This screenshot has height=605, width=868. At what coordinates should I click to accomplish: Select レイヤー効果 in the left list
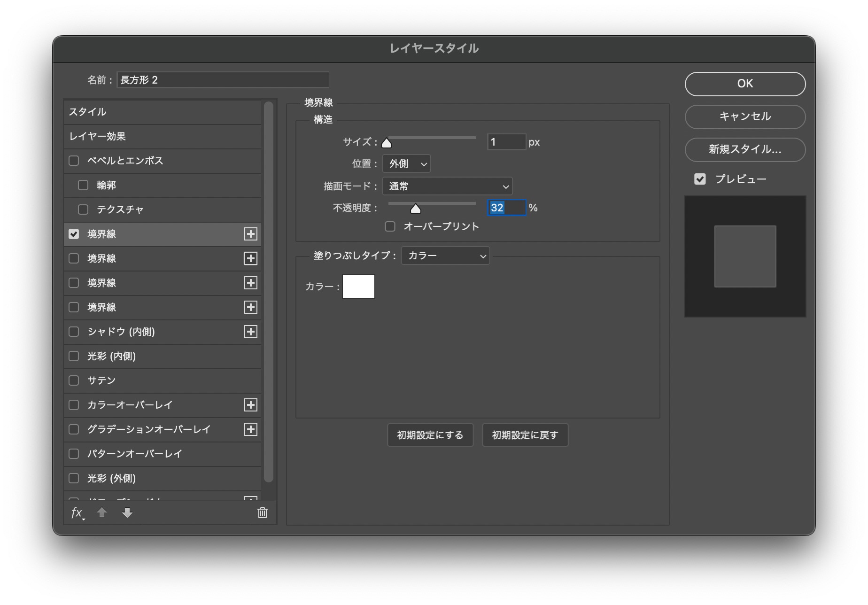coord(163,136)
